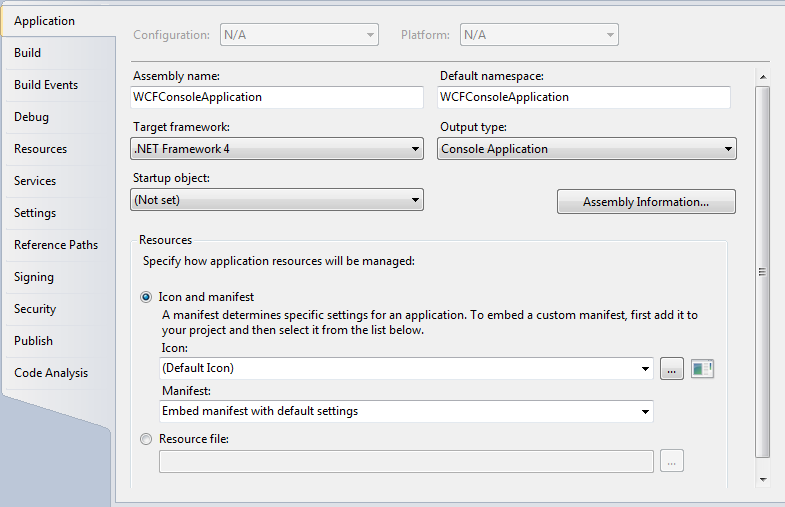785x507 pixels.
Task: Switch to the Publish tab
Action: tap(34, 341)
